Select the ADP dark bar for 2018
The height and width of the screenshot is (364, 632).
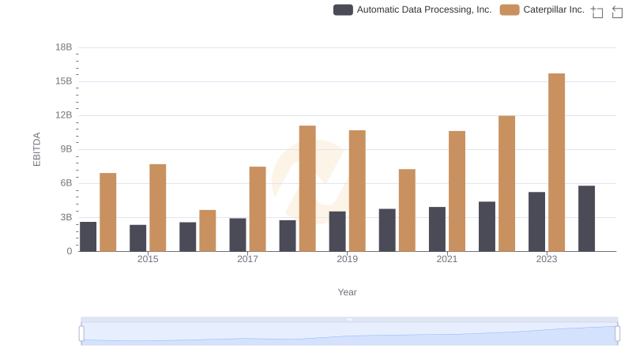[x=288, y=236]
